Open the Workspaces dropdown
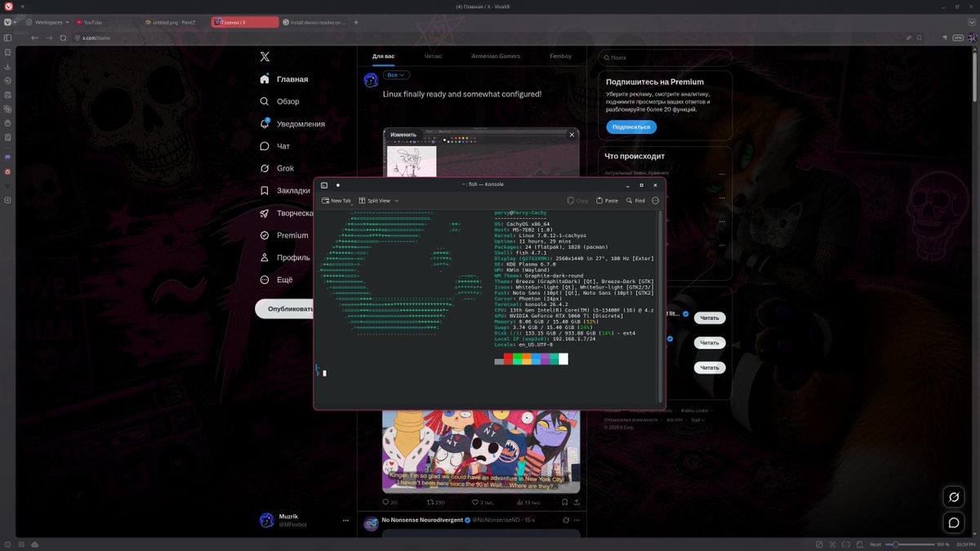Image resolution: width=980 pixels, height=551 pixels. 47,22
